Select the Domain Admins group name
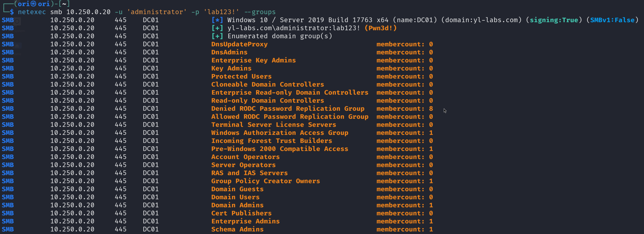Screen dimensions: 644x234 pos(237,205)
